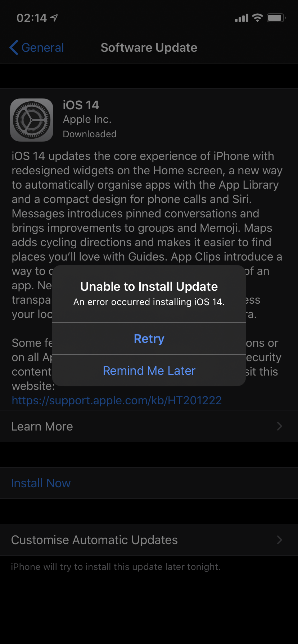
Task: Tap the Software Update title
Action: coord(149,48)
